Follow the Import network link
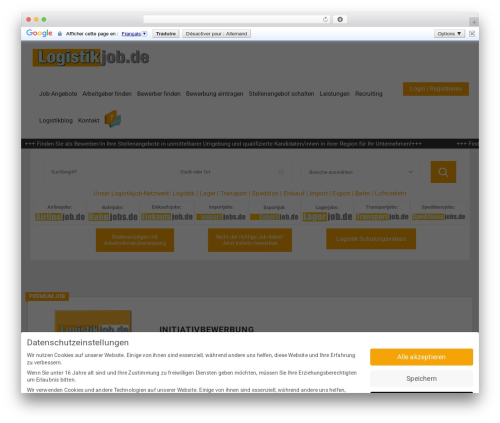500x423 pixels. click(319, 193)
